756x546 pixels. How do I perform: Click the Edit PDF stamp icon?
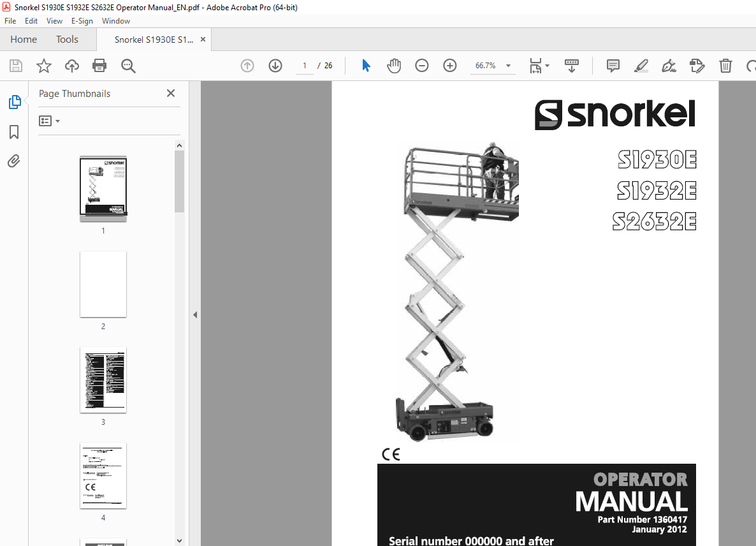697,66
